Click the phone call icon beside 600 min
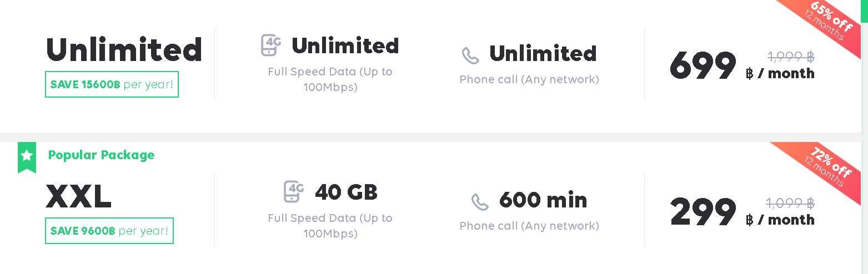The width and height of the screenshot is (868, 274). (480, 202)
